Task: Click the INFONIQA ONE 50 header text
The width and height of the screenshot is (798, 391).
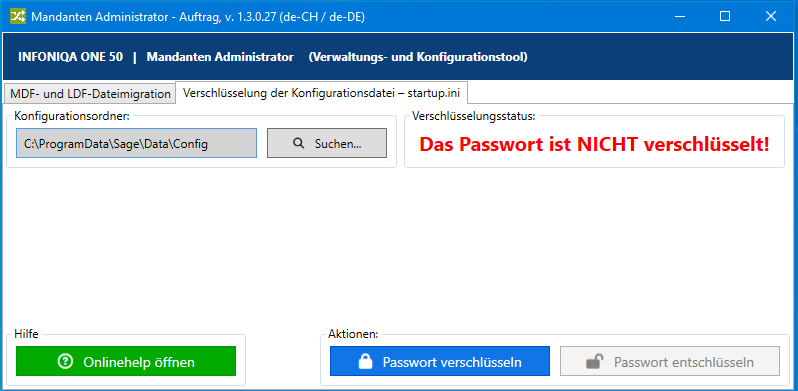Action: (70, 57)
